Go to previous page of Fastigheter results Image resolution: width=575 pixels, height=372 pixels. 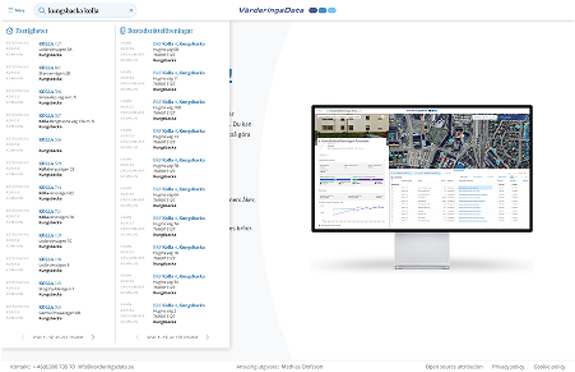[x=23, y=337]
